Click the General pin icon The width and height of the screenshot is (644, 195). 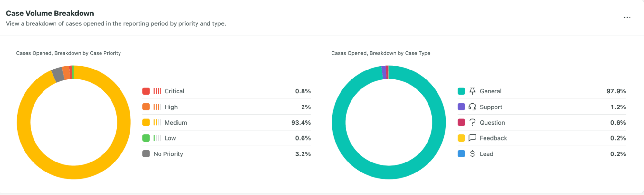pyautogui.click(x=472, y=91)
